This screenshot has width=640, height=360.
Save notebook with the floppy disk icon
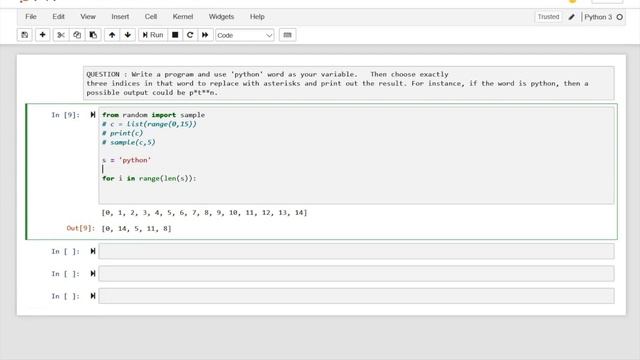[25, 35]
